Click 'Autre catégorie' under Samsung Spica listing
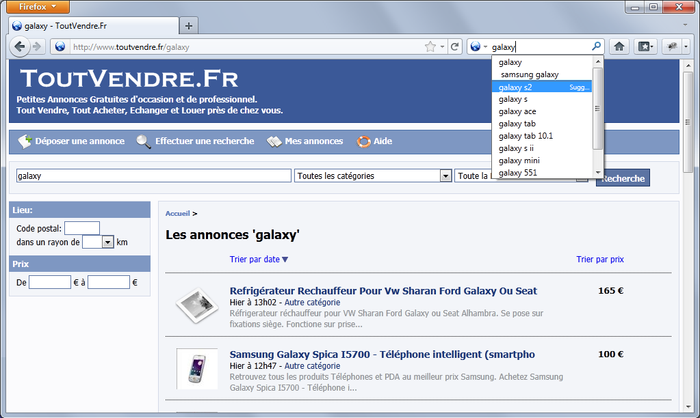The width and height of the screenshot is (700, 418). point(312,366)
